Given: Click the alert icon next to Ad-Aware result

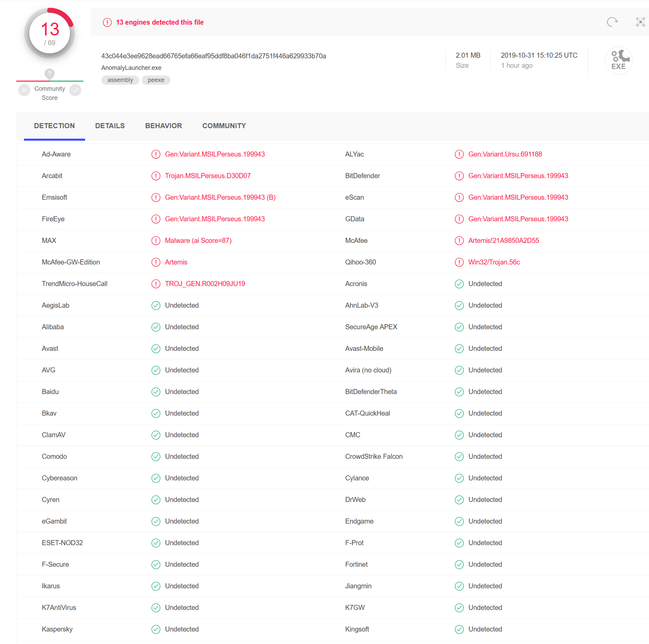Looking at the screenshot, I should point(156,155).
